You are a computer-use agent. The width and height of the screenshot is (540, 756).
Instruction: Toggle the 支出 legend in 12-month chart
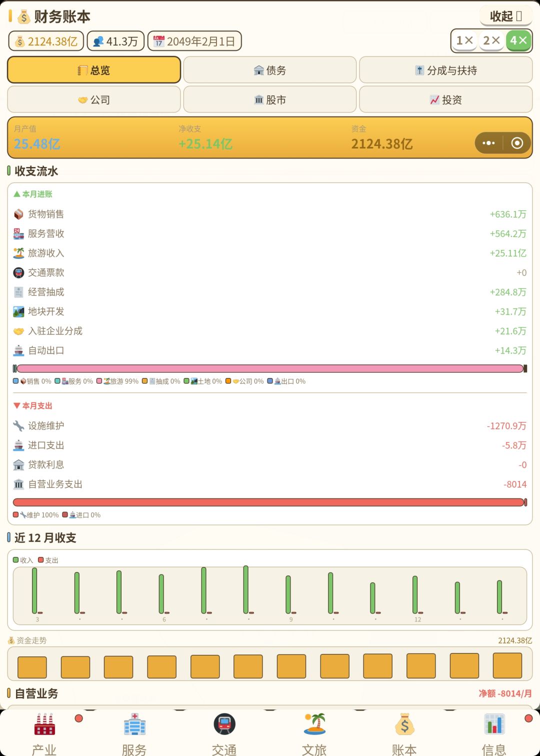point(48,560)
